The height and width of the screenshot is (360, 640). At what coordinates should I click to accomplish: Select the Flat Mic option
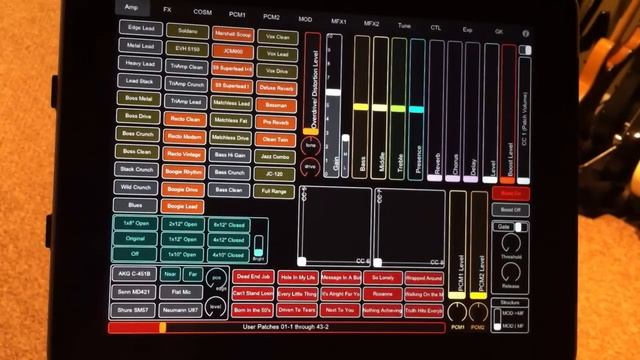[x=181, y=292]
